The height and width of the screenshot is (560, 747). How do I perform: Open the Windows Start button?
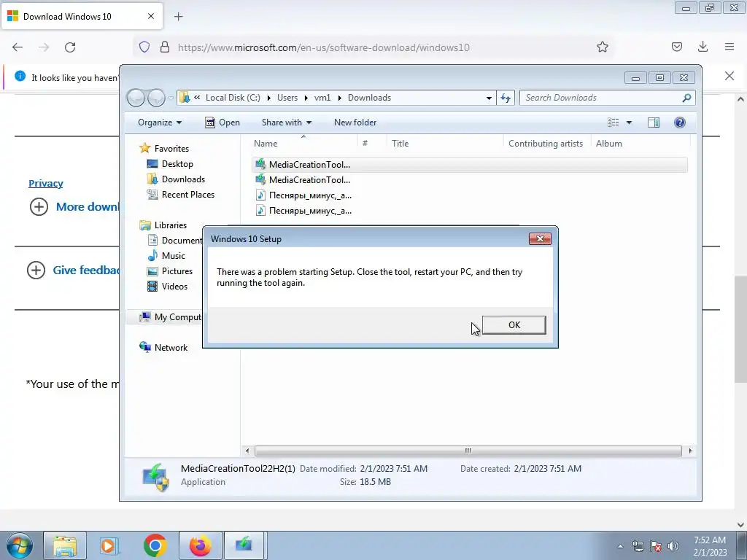tap(20, 545)
